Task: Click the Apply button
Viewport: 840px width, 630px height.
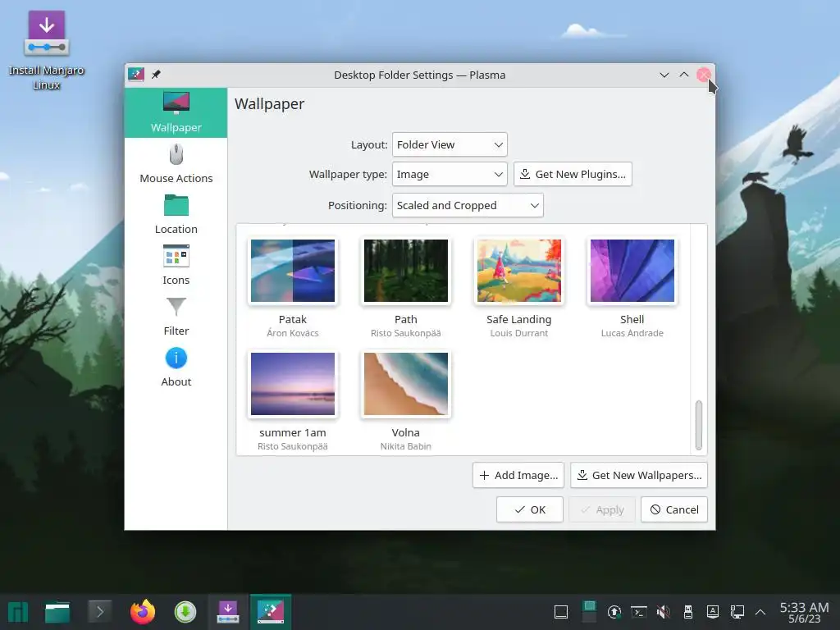Action: [602, 509]
